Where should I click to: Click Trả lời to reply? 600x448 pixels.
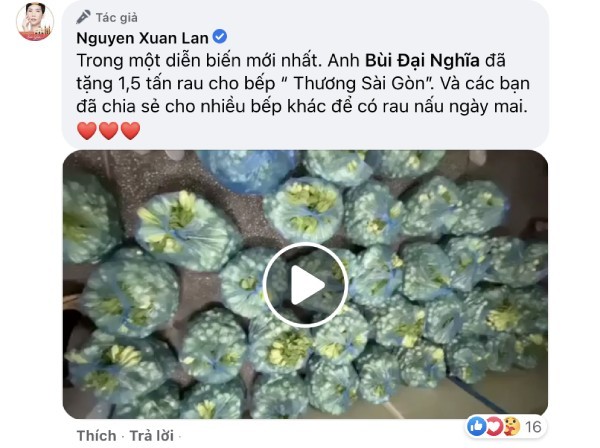coord(152,436)
